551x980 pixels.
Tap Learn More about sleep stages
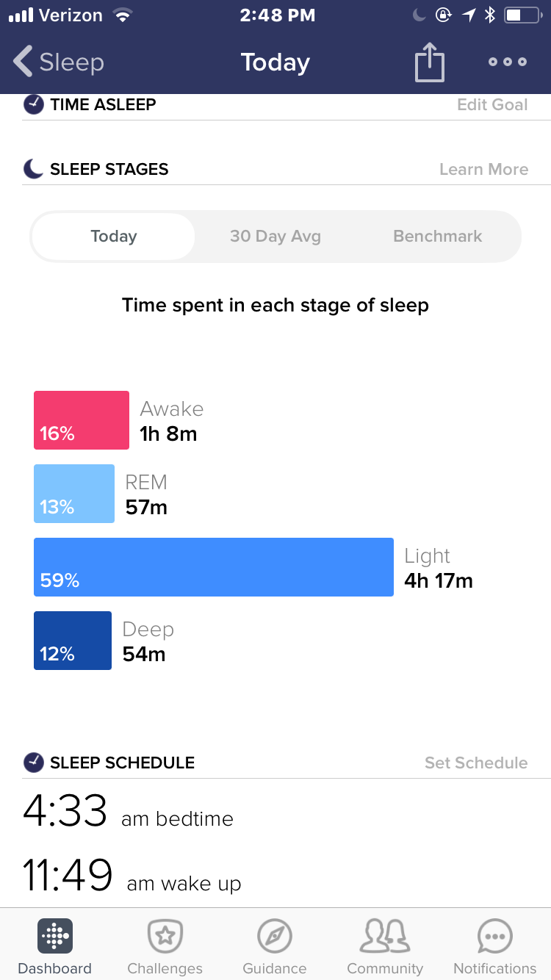coord(483,169)
